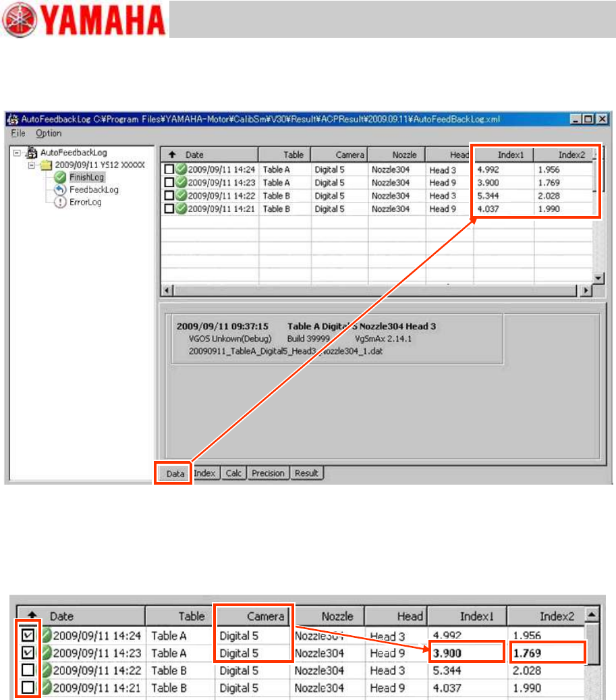This screenshot has width=616, height=700.
Task: Sort by Table column header in upper list
Action: 285,155
